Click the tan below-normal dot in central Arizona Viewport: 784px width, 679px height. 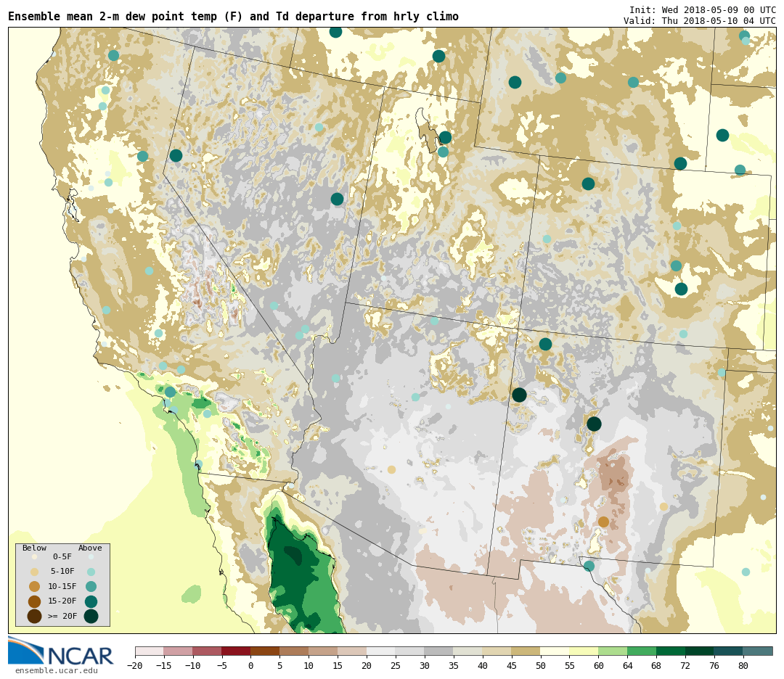click(x=391, y=469)
